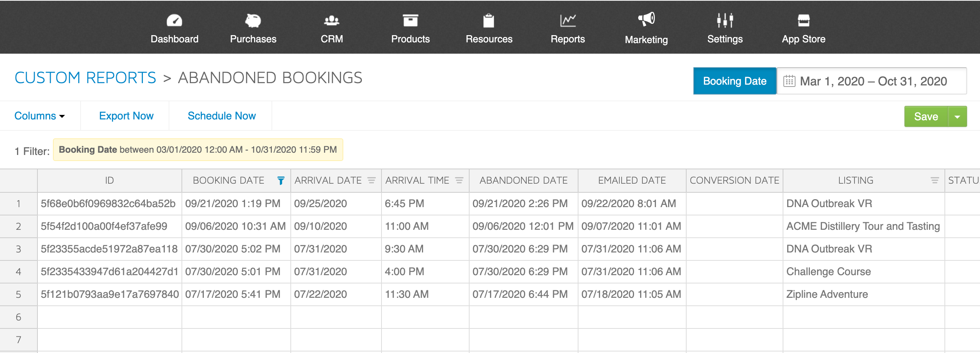Viewport: 980px width, 353px height.
Task: Open the Listing column menu icon
Action: [934, 180]
